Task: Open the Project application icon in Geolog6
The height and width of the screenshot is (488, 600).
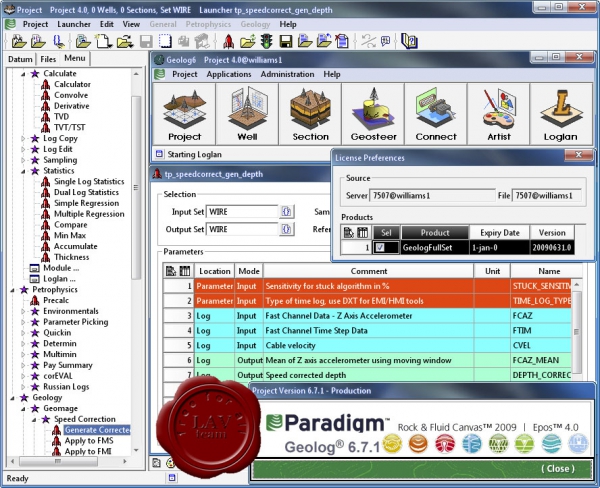Action: [x=184, y=114]
